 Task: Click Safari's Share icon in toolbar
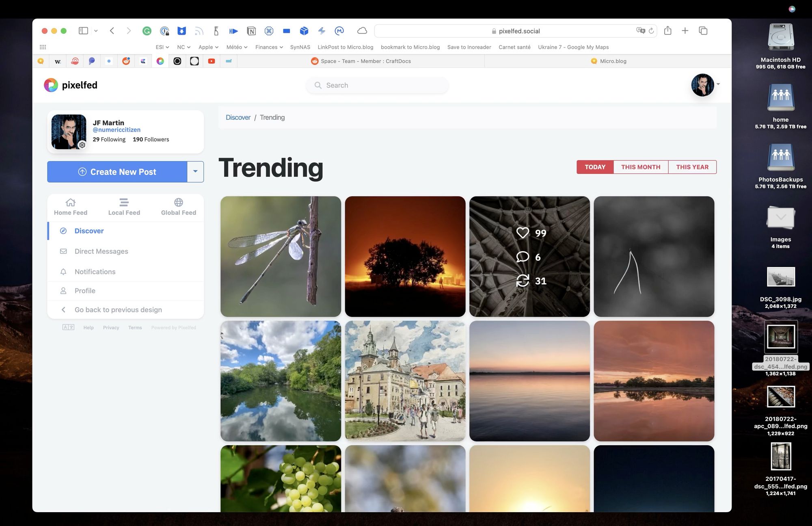click(x=667, y=31)
